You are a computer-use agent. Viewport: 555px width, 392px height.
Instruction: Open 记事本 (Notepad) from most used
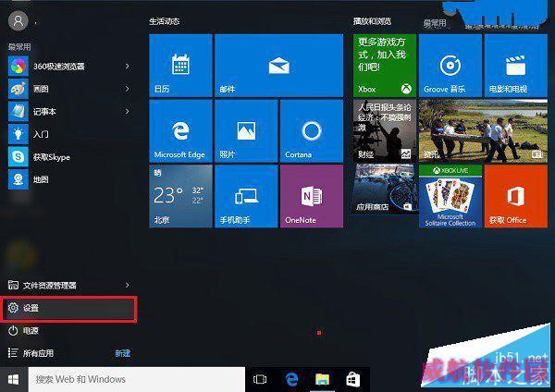[69, 112]
